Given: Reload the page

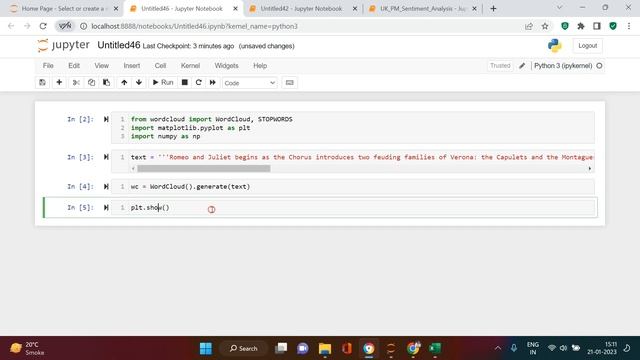Looking at the screenshot, I should (x=43, y=26).
